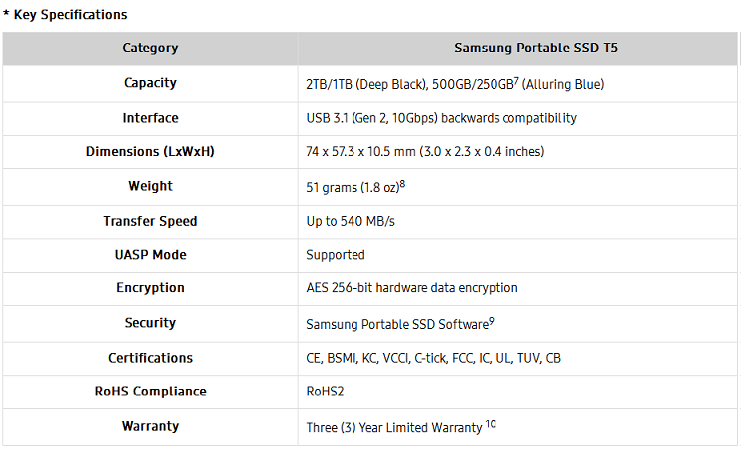Select the "Certifications" row label
This screenshot has height=449, width=741.
[x=150, y=358]
